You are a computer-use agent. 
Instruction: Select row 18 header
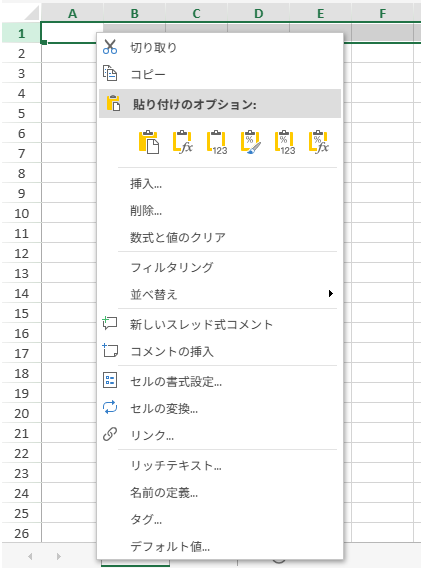coord(21,373)
